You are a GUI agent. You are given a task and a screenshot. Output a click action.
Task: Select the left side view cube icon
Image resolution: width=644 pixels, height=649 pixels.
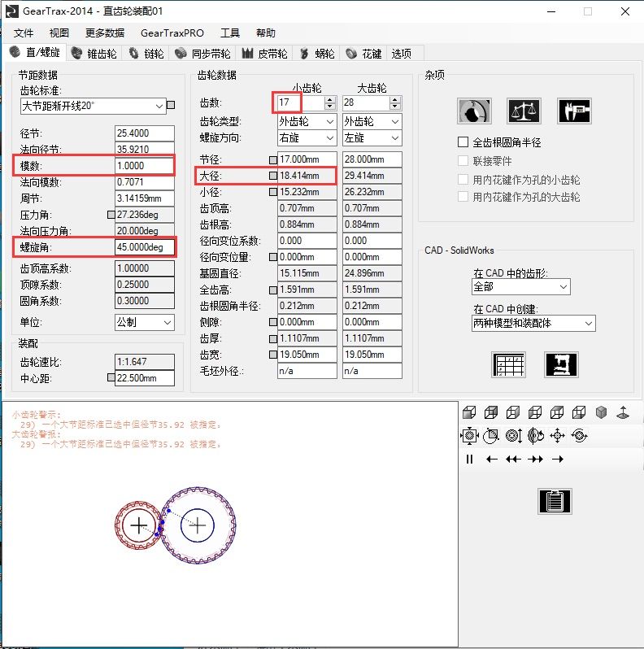point(535,412)
